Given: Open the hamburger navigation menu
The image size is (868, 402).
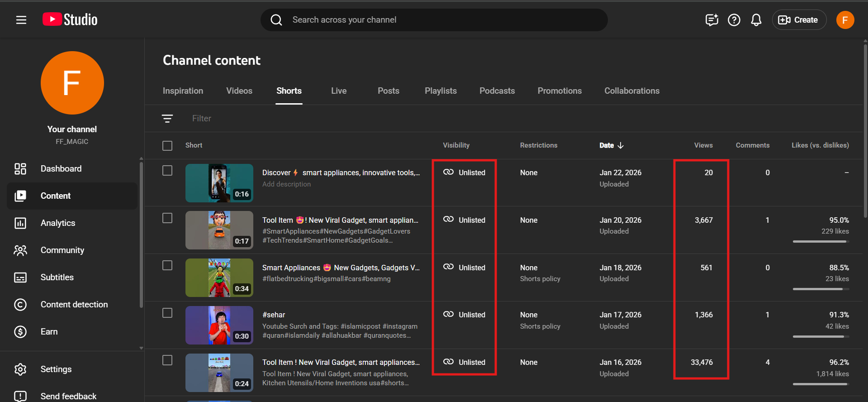Looking at the screenshot, I should tap(21, 20).
